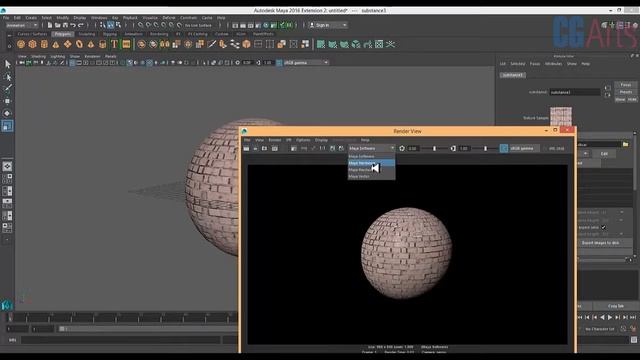
Task: Click the Show button in the Attribute Editor
Action: [x=620, y=100]
